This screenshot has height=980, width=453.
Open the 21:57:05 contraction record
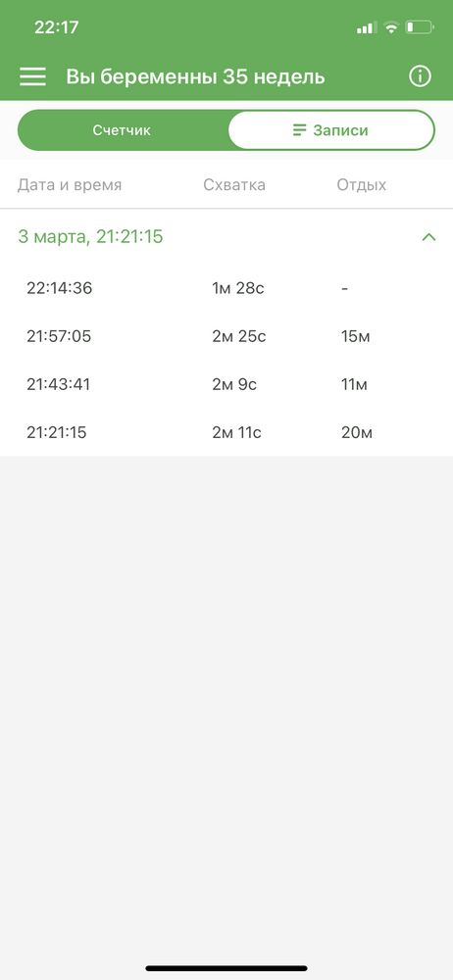click(x=226, y=336)
